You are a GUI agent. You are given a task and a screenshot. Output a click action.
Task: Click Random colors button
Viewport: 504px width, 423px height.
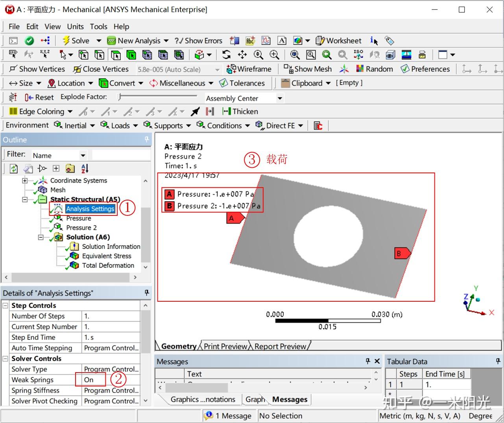point(375,69)
